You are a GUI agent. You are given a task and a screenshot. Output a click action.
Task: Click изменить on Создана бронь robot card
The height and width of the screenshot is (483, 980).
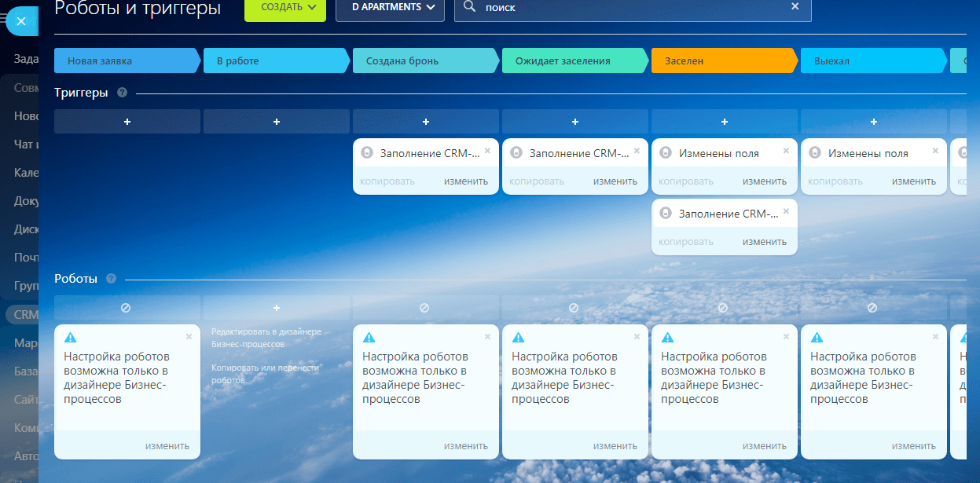click(466, 446)
